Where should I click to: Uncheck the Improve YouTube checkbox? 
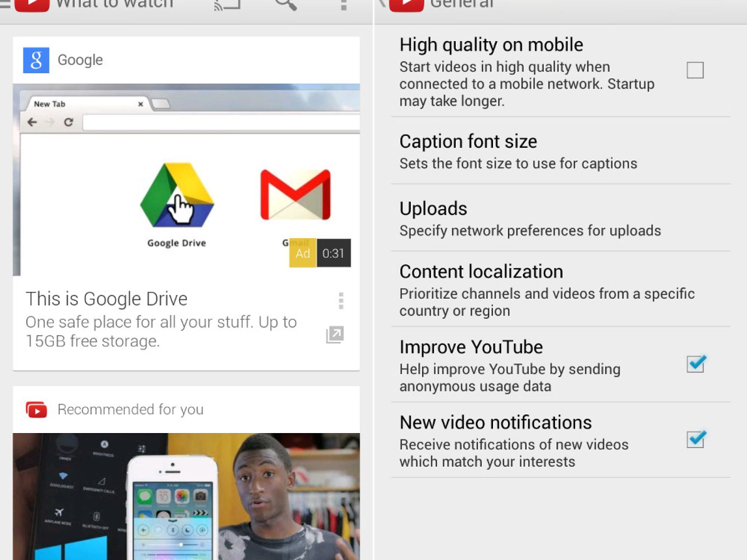tap(696, 364)
